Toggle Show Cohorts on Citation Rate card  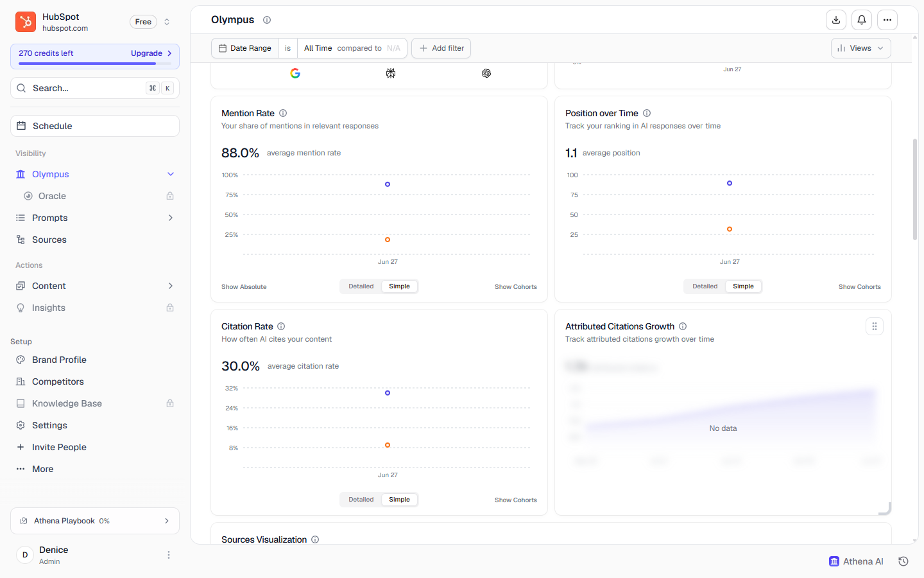point(516,500)
